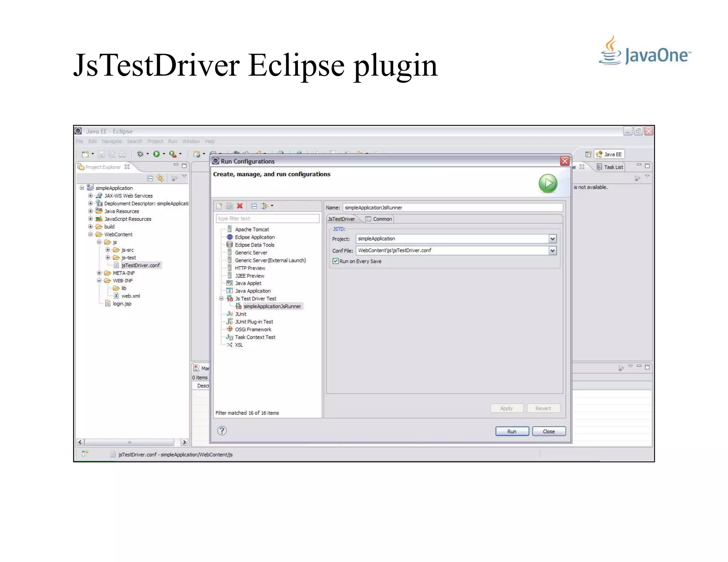Minimize the Project Explorer panel

coord(176,165)
